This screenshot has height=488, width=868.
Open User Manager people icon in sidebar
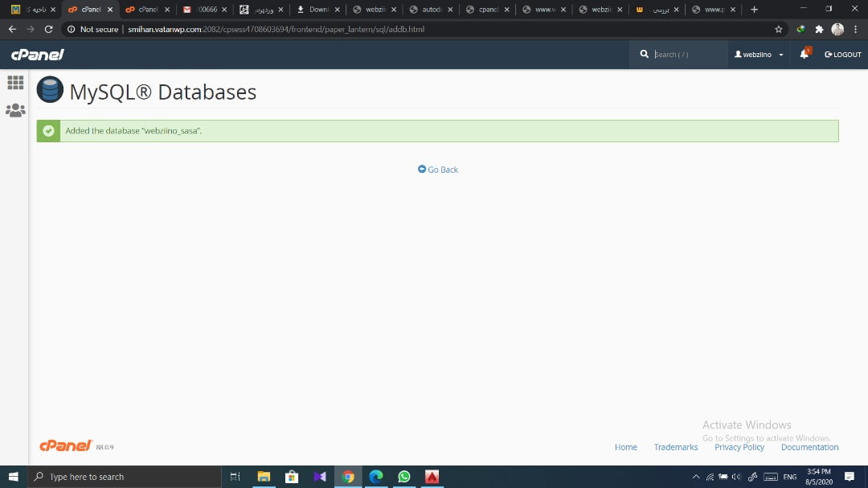point(15,110)
